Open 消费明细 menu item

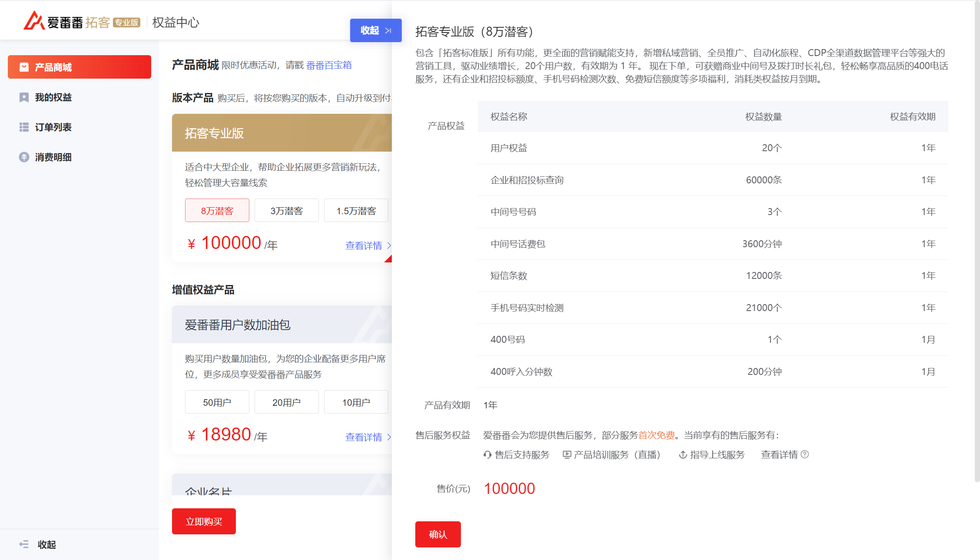pyautogui.click(x=79, y=157)
